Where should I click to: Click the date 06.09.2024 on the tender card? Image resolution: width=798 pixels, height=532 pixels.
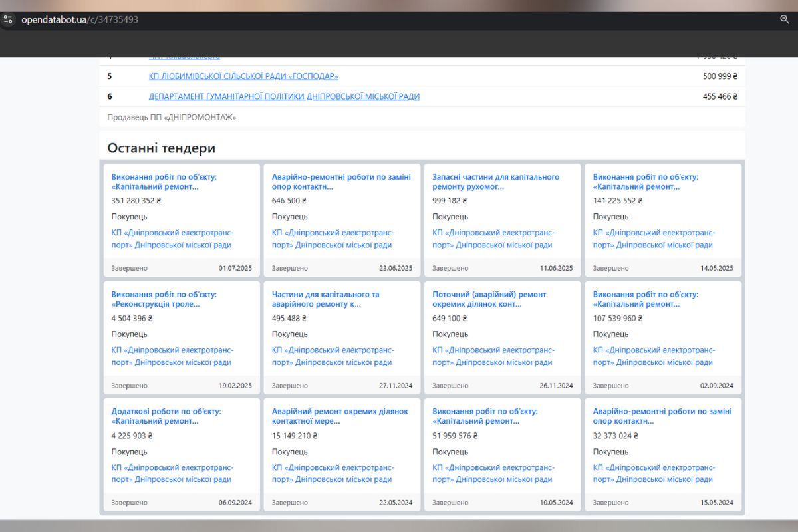pos(235,503)
